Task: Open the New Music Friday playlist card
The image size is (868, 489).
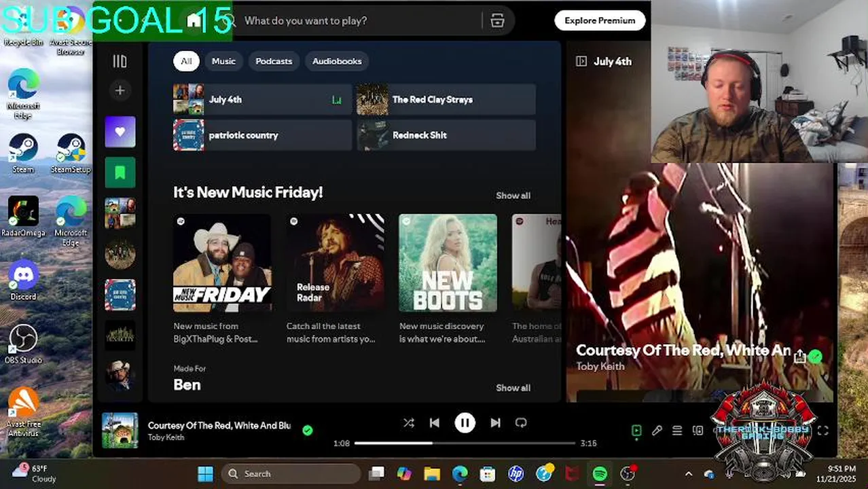Action: [x=222, y=279]
